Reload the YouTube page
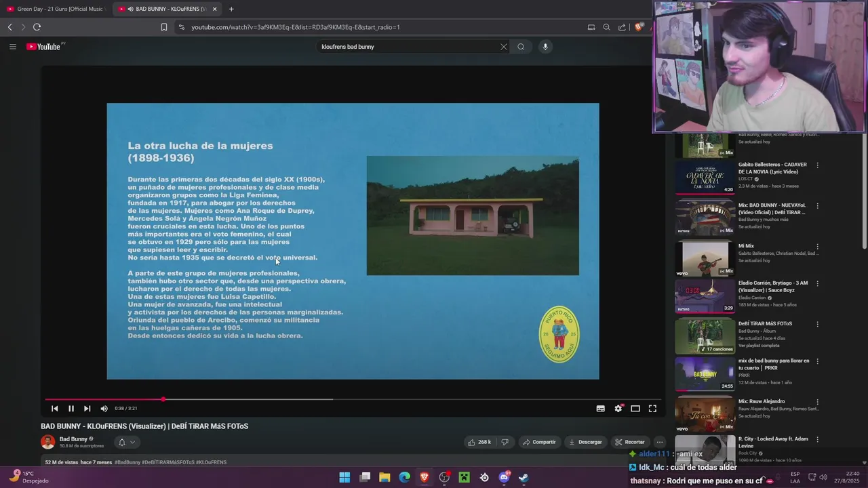This screenshot has width=868, height=488. click(x=37, y=27)
